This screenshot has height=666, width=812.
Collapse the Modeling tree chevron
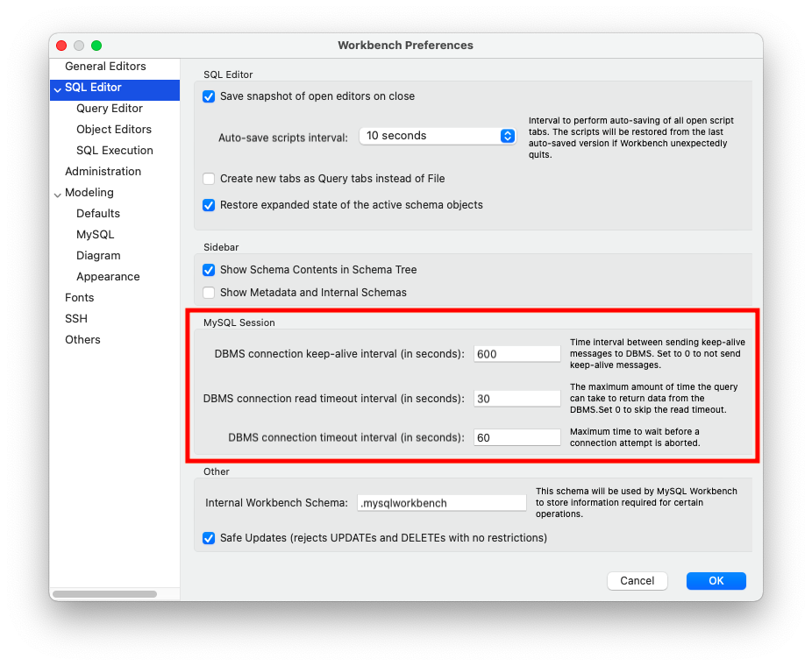[58, 194]
